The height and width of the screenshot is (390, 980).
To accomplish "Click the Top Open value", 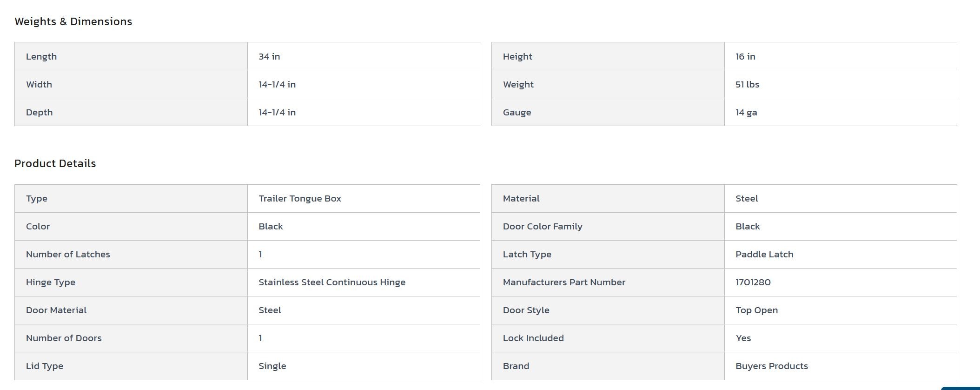I will (x=756, y=310).
